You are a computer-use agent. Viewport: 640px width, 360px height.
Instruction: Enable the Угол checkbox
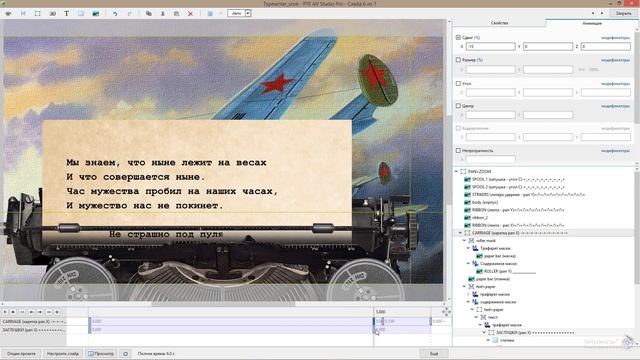(x=458, y=83)
